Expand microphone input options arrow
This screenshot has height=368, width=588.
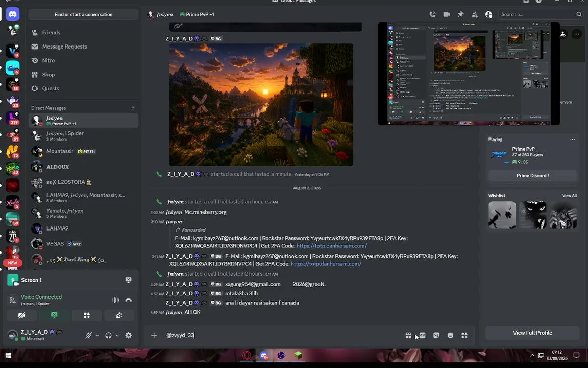click(97, 335)
